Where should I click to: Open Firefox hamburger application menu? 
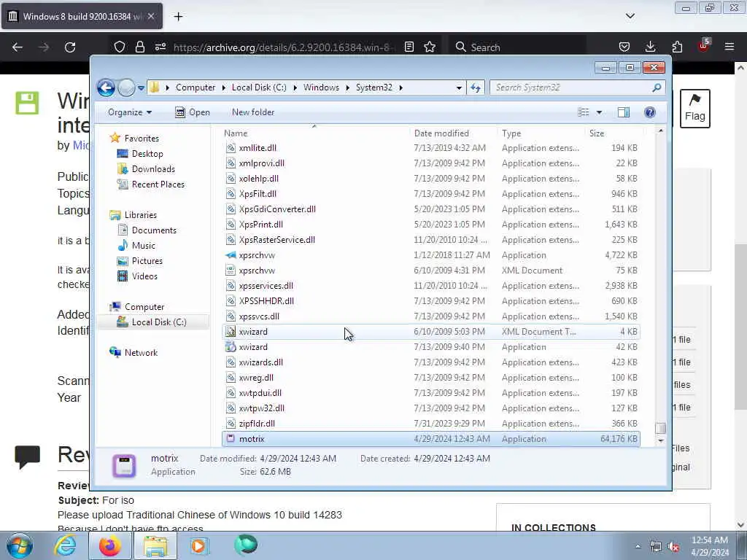click(x=729, y=47)
